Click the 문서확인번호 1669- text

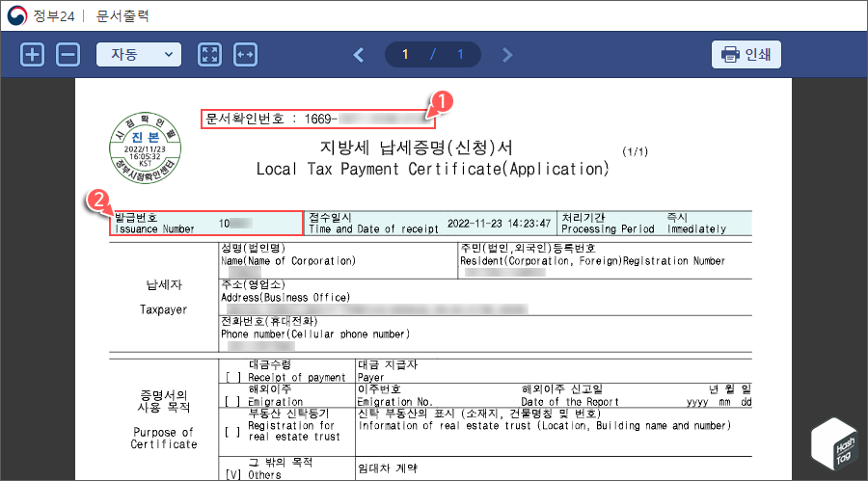point(271,119)
